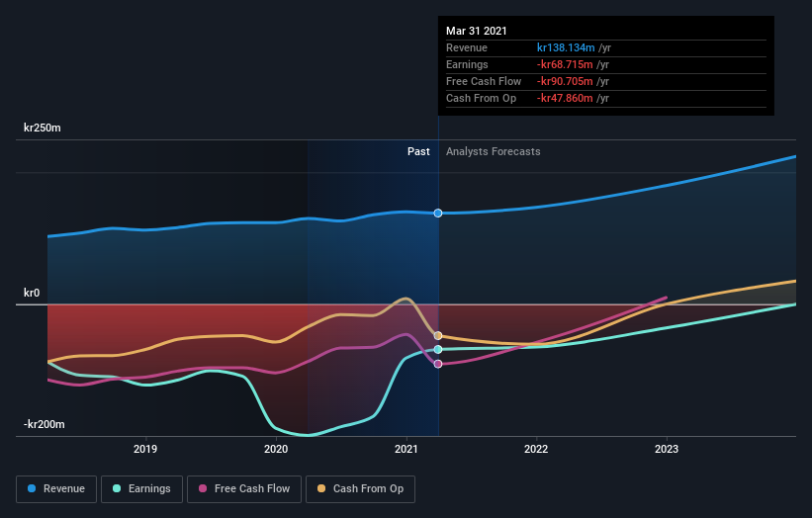Click the Analysts Forecasts label
The image size is (812, 518).
tap(493, 151)
